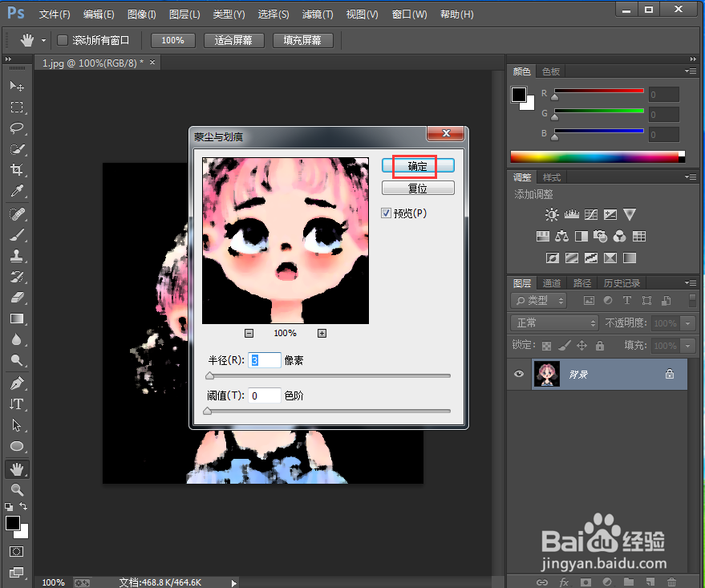The width and height of the screenshot is (705, 588).
Task: Select the Eyedropper tool
Action: pyautogui.click(x=17, y=191)
